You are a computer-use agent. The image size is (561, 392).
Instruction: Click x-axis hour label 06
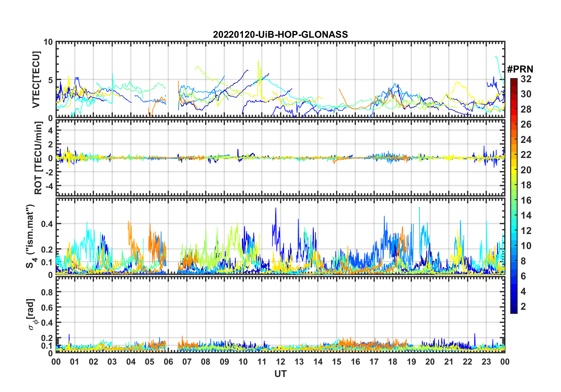(x=168, y=362)
